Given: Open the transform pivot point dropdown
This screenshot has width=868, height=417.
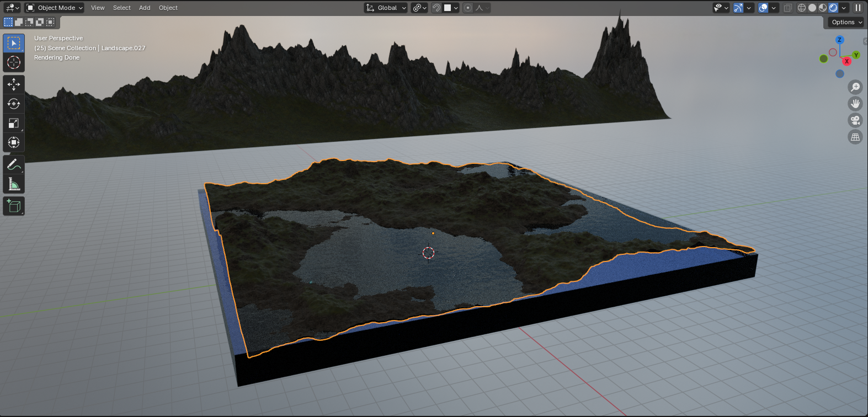Looking at the screenshot, I should point(419,8).
